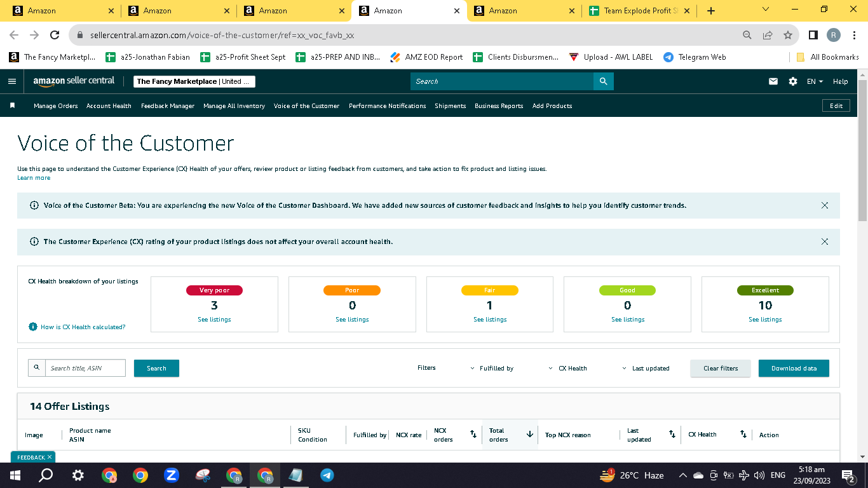Click the browser address bar URL

tap(222, 36)
